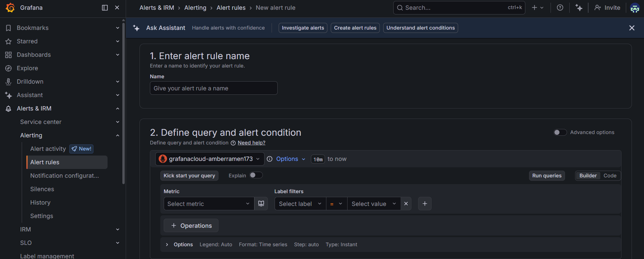Screen dimensions: 644x259
Task: Click the data source info circle icon
Action: (270, 159)
